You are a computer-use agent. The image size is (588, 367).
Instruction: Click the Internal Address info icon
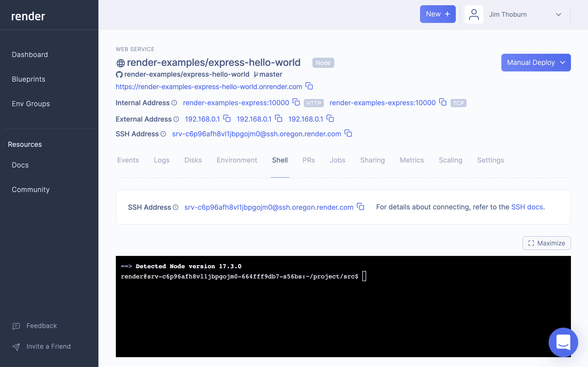point(174,103)
